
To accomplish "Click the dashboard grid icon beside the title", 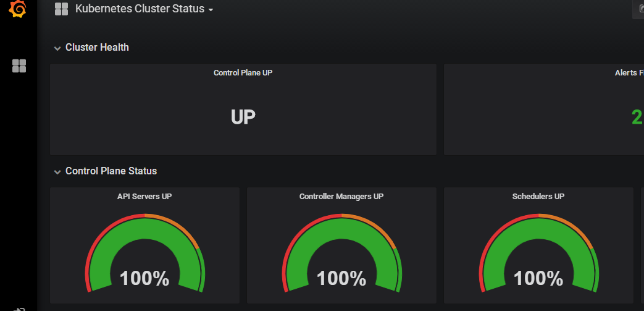I will [x=61, y=9].
